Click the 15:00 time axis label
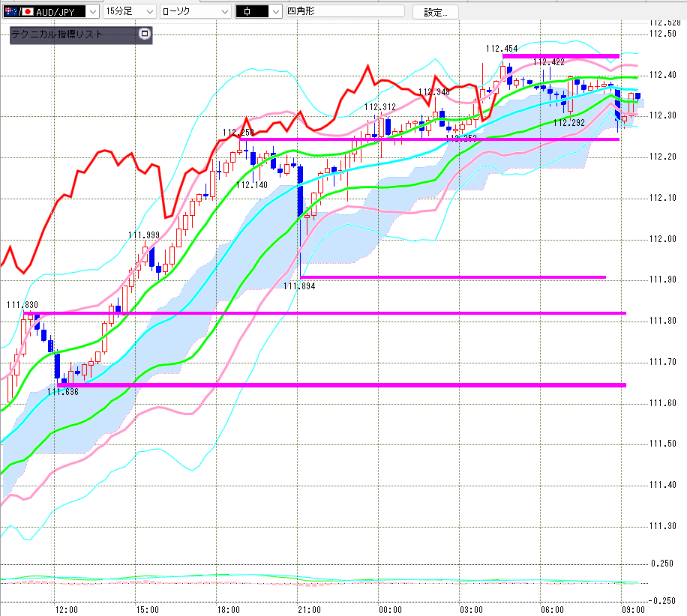The width and height of the screenshot is (687, 616). pyautogui.click(x=148, y=610)
